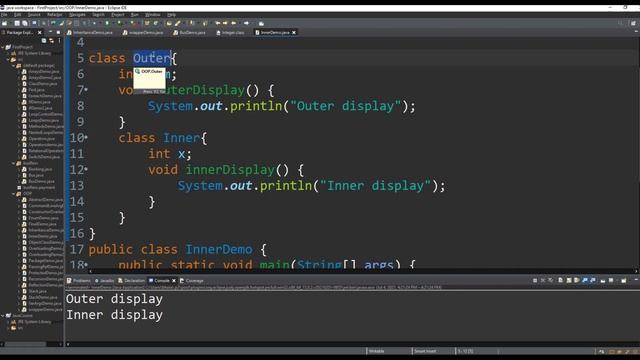
Task: Open the Refactor menu
Action: click(54, 15)
